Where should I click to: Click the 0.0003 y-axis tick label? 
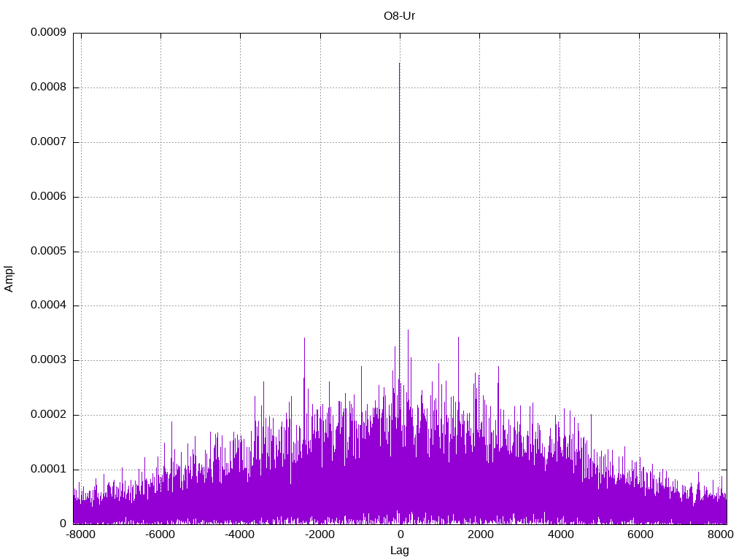click(x=48, y=360)
